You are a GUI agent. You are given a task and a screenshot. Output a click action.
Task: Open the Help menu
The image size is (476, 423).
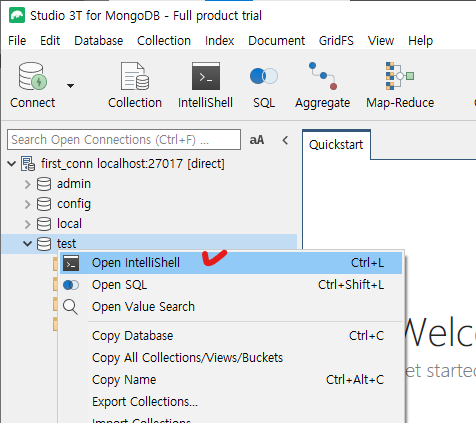420,41
